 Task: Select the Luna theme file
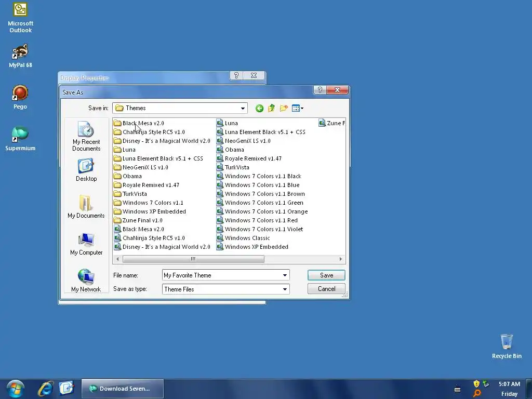tap(227, 123)
